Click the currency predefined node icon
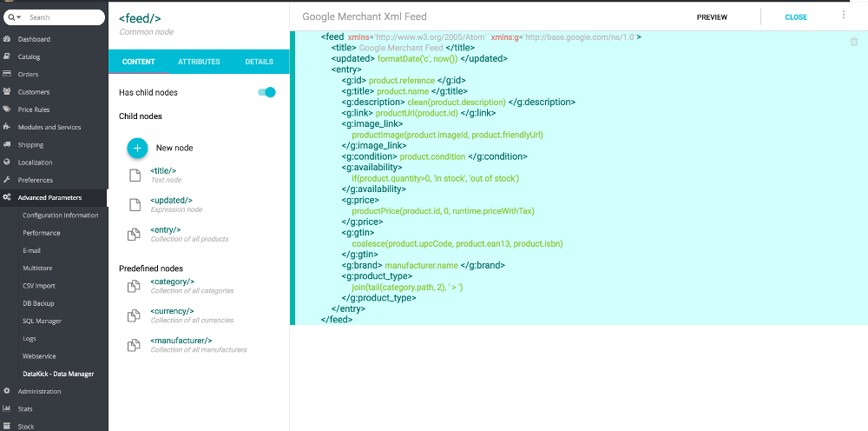Viewport: 868px width, 431px height. [x=134, y=315]
